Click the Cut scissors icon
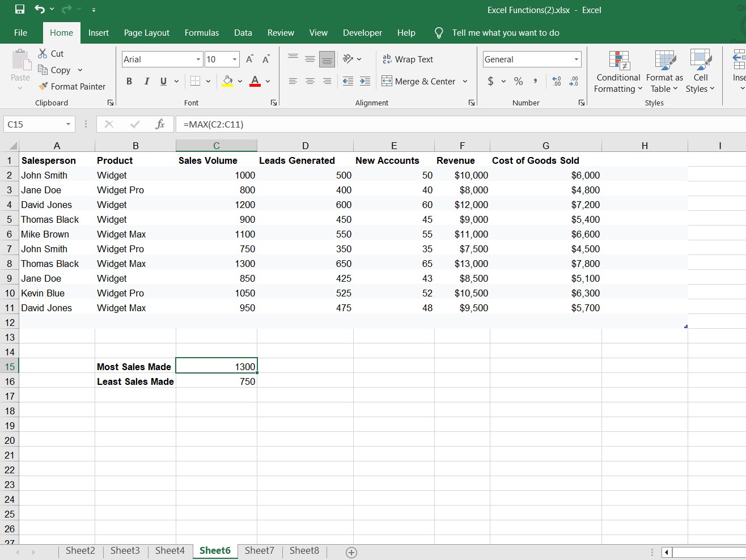The width and height of the screenshot is (746, 560). [43, 53]
